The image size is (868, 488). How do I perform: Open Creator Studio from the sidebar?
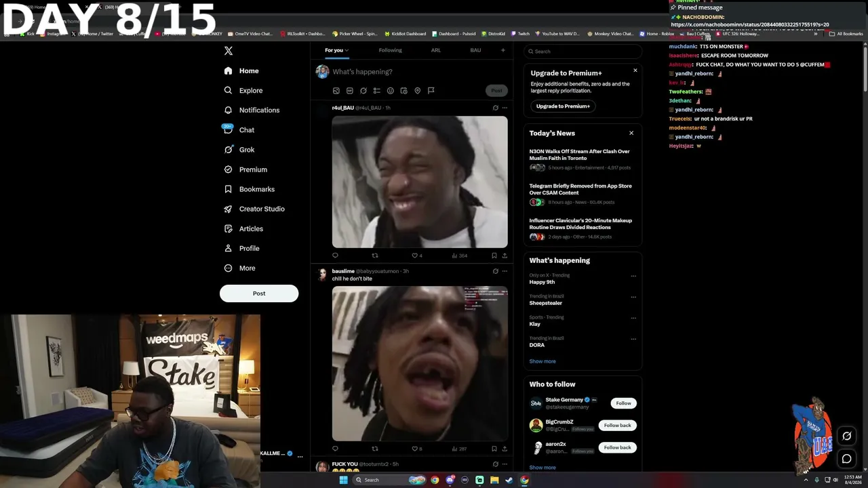(x=254, y=209)
